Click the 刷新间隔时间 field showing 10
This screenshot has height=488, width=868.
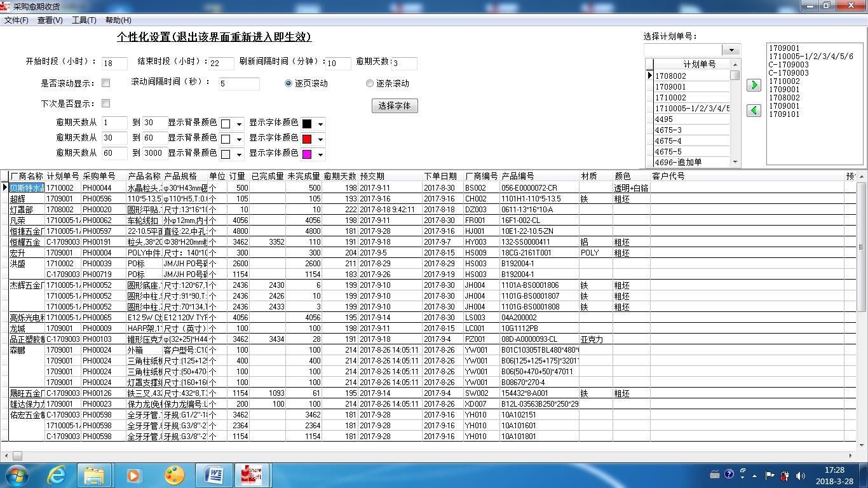tap(339, 63)
